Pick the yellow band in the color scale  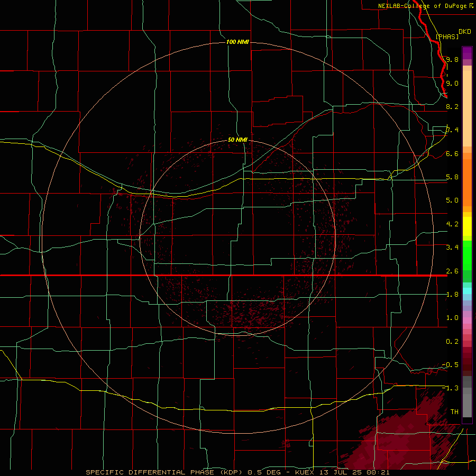(467, 226)
